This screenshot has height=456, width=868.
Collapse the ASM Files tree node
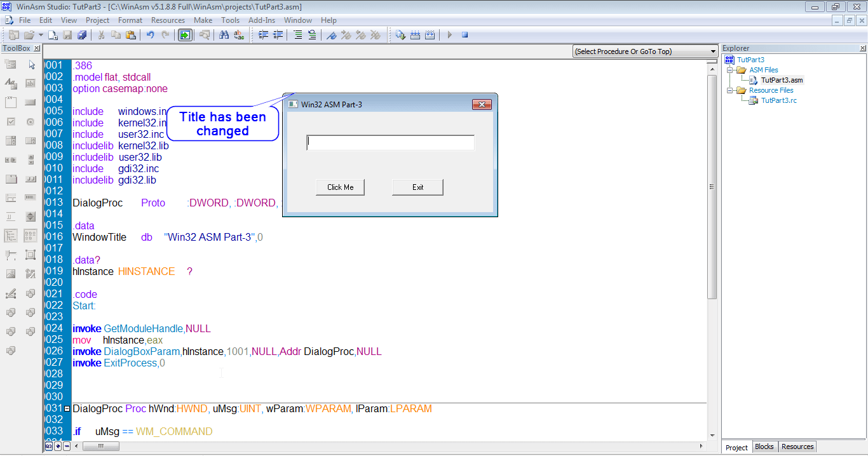[x=730, y=70]
